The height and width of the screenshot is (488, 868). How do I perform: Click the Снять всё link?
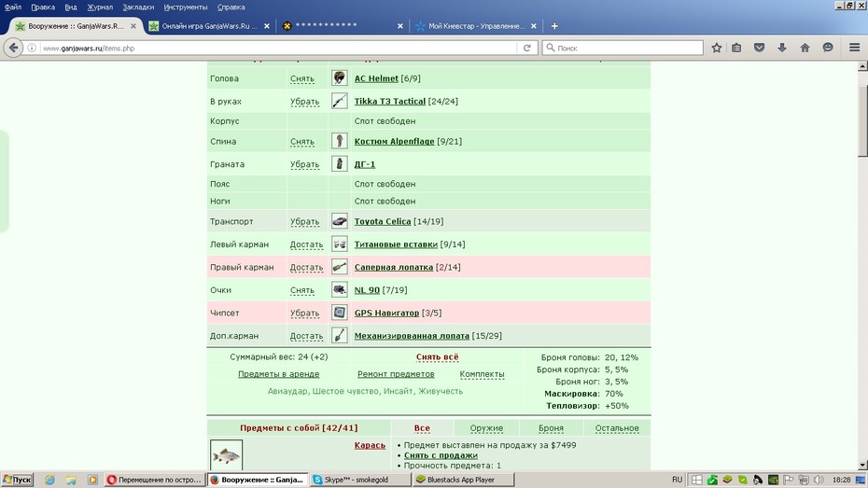(438, 357)
